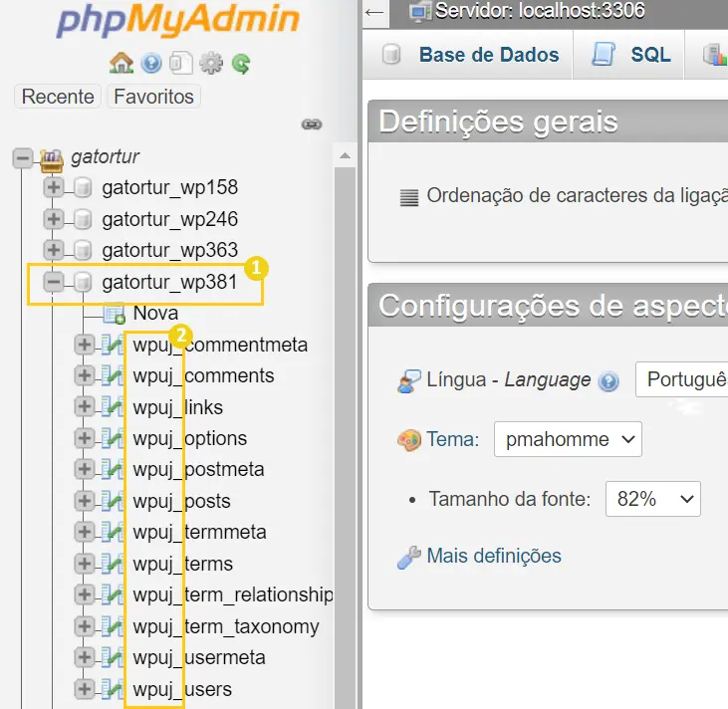This screenshot has height=709, width=728.
Task: Click the gatortur group name
Action: [105, 157]
